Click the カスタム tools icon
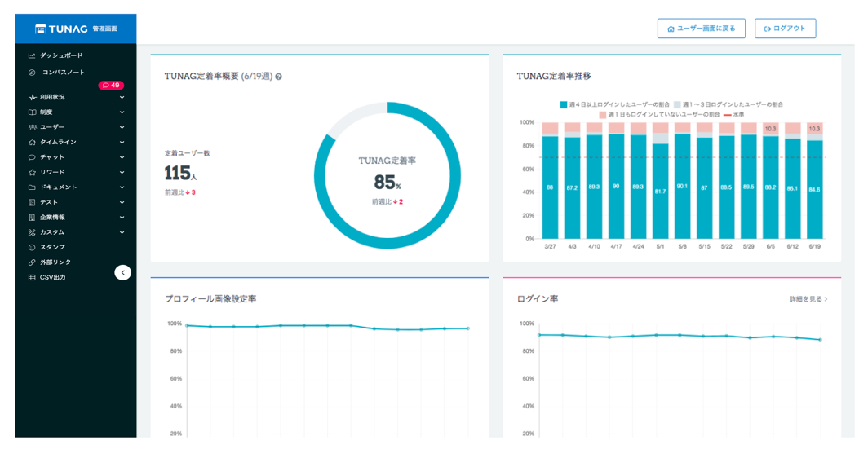This screenshot has height=454, width=868. [32, 232]
